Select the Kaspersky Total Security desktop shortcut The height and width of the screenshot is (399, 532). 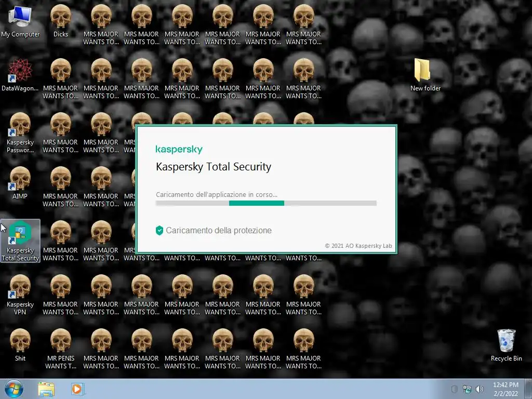pyautogui.click(x=20, y=241)
